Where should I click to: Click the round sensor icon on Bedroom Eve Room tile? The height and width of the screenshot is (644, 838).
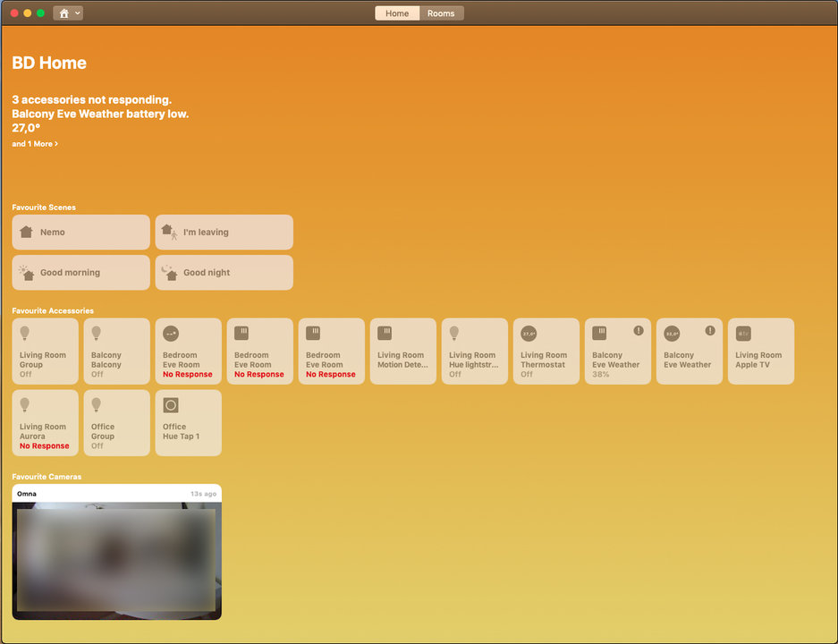point(171,334)
